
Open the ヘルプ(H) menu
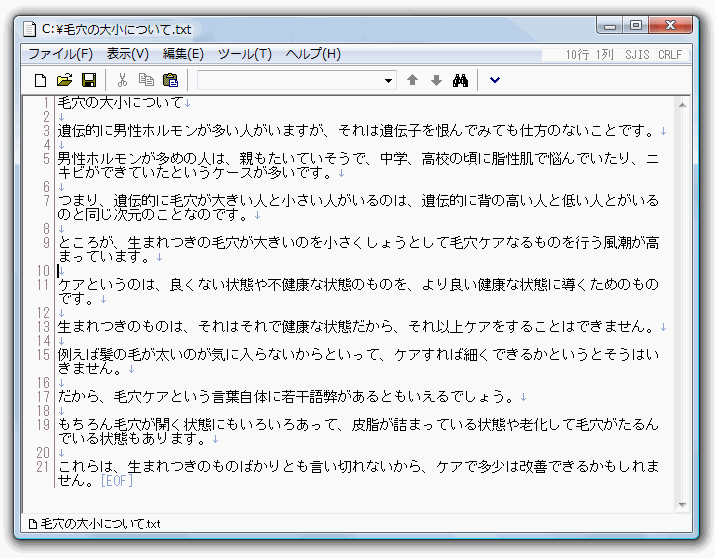pyautogui.click(x=313, y=54)
